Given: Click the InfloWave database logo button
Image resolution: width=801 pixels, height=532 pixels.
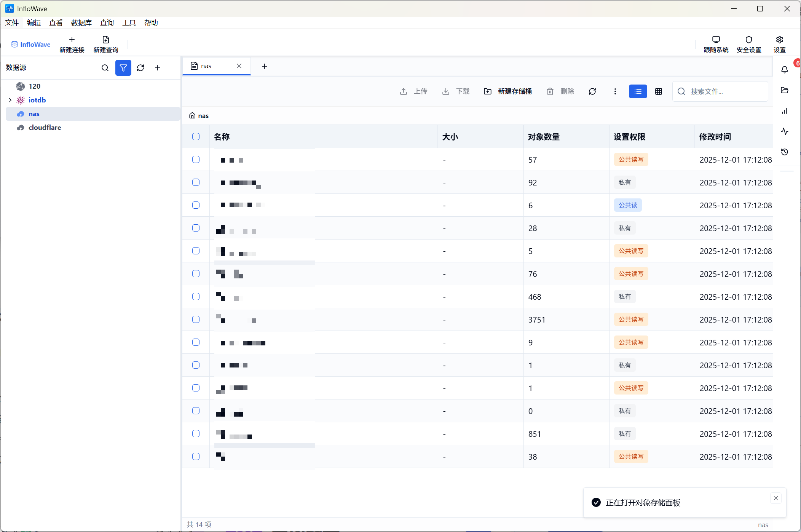Looking at the screenshot, I should 31,45.
